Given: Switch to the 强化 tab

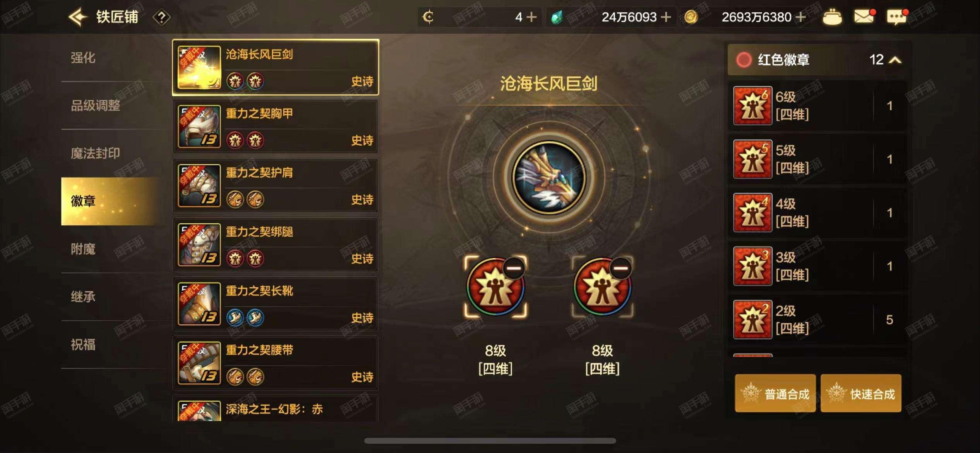Looking at the screenshot, I should (83, 58).
